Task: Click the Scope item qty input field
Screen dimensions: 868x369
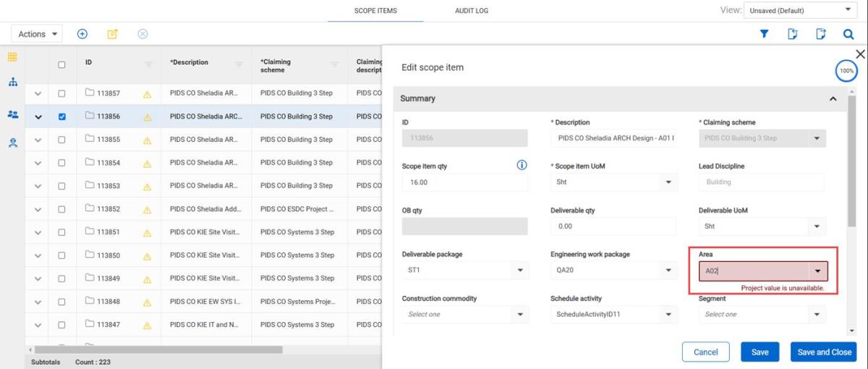Action: (x=464, y=182)
